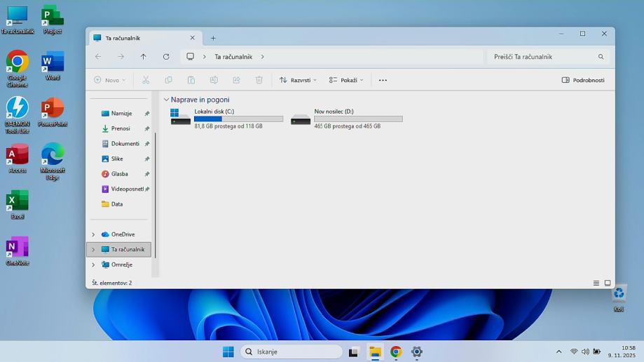Open the Windows Start menu
Viewport: 644px width, 362px height.
pos(228,351)
